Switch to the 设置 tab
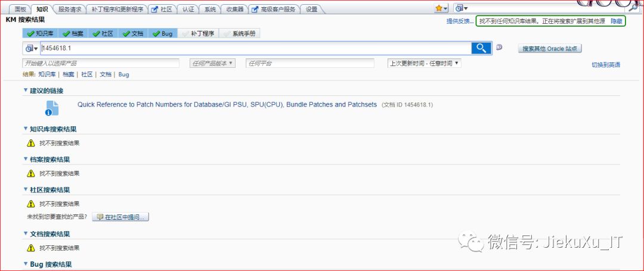Viewport: 644px width, 271px height. click(311, 9)
